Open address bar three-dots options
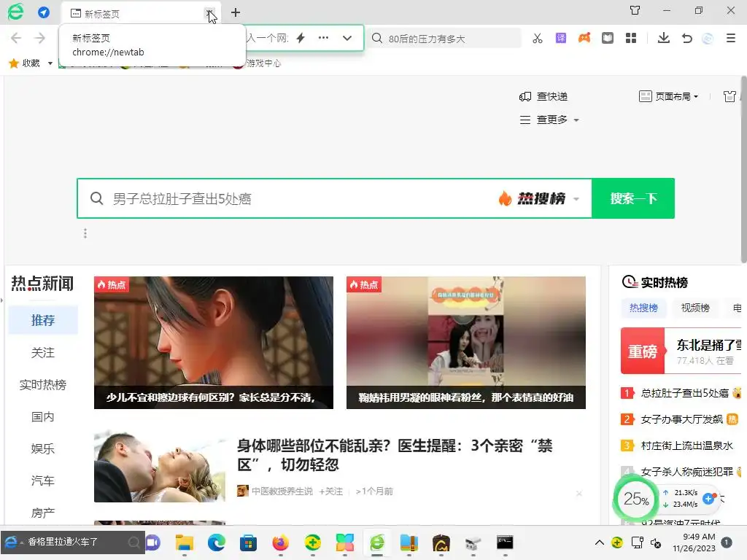Image resolution: width=747 pixels, height=560 pixels. [323, 38]
